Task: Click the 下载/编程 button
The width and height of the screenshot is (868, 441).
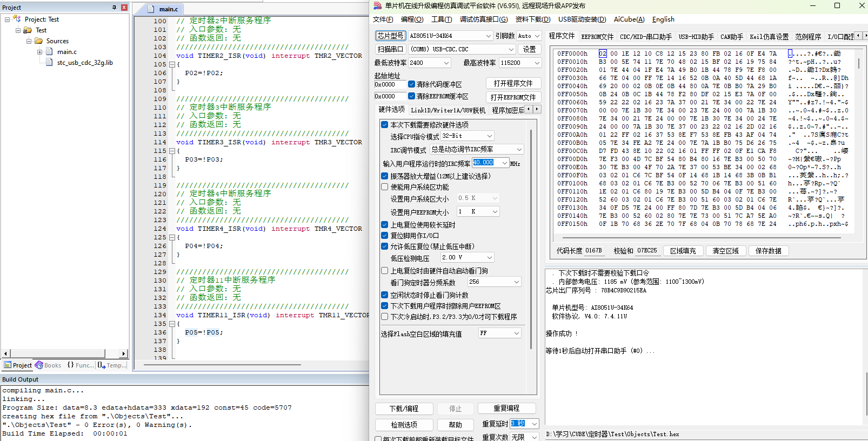Action: [x=404, y=409]
